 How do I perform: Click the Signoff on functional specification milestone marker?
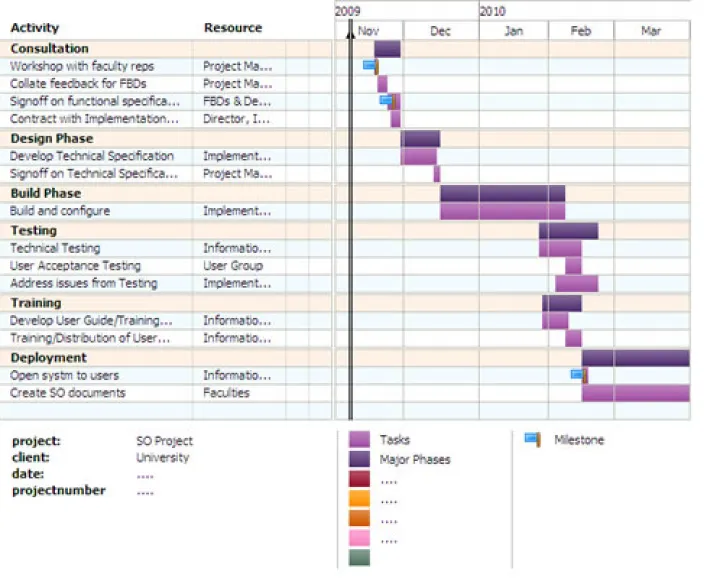pos(387,101)
